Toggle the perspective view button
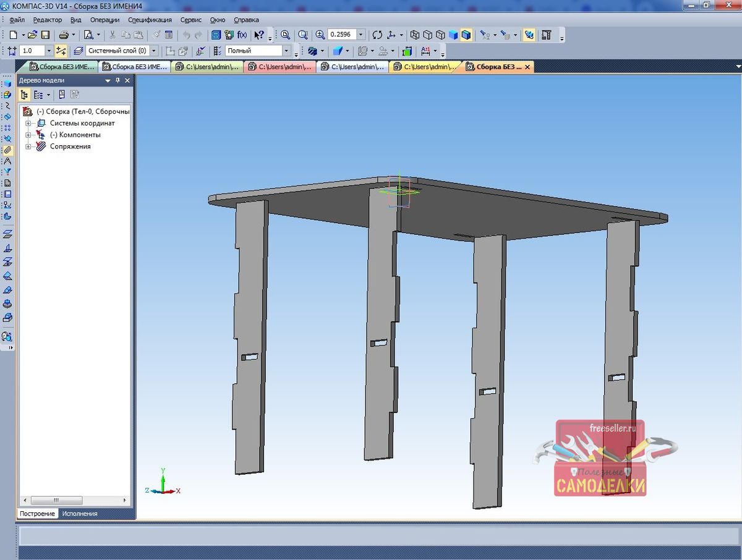742x560 pixels. pos(529,35)
